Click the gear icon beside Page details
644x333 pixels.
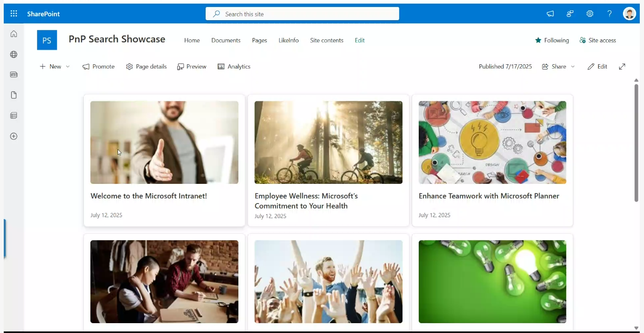click(x=129, y=67)
